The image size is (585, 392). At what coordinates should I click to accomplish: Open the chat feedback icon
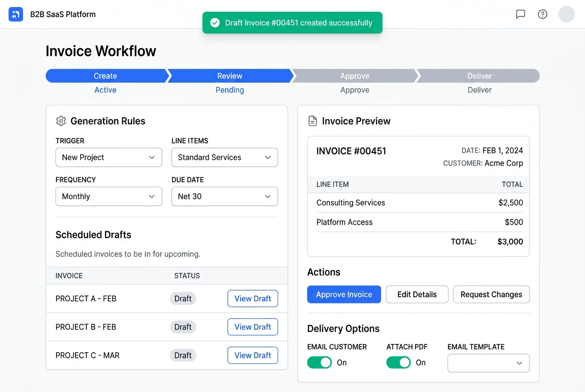[520, 14]
